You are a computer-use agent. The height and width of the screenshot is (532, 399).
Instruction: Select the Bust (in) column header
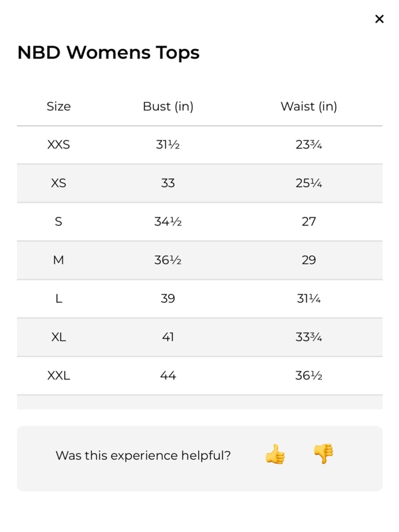(168, 107)
